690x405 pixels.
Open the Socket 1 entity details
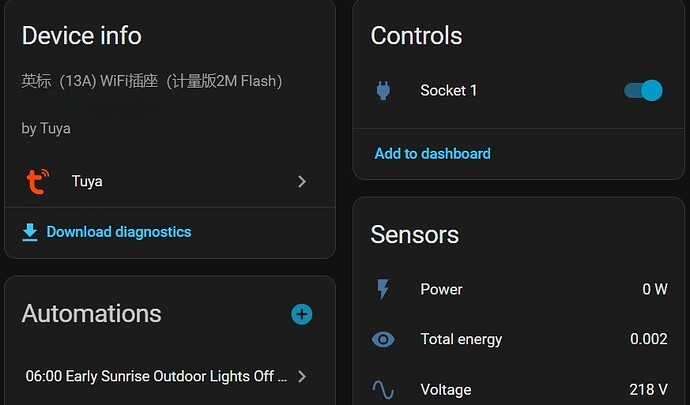coord(449,91)
